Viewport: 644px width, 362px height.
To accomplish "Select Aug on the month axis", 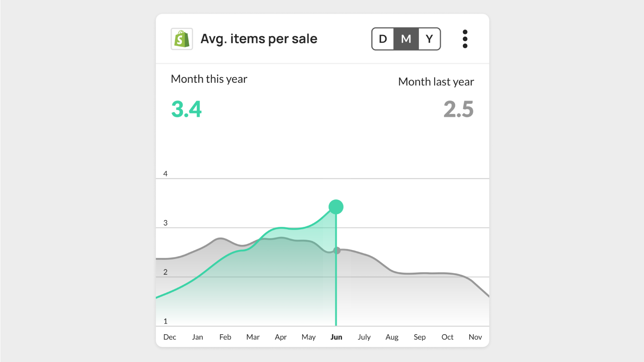I will click(x=392, y=337).
